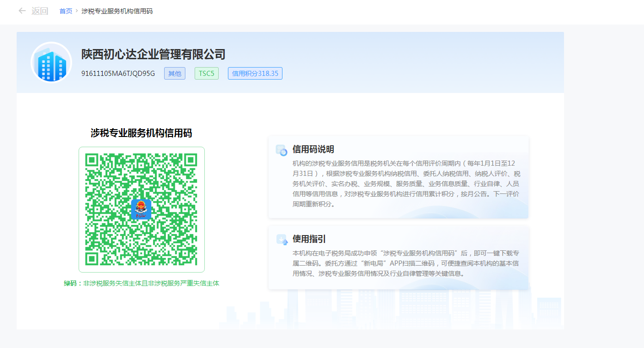Viewport: 644px width, 348px height.
Task: Click the green QR code image
Action: click(141, 210)
